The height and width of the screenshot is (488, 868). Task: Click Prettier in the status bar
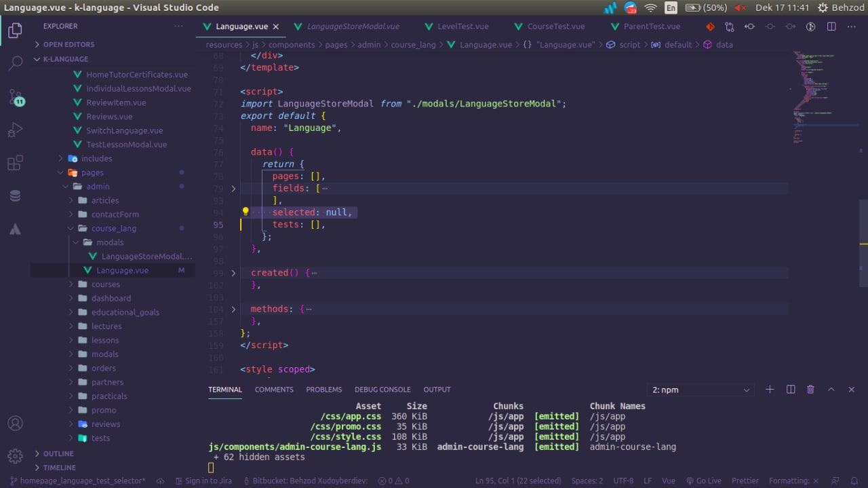click(x=745, y=481)
